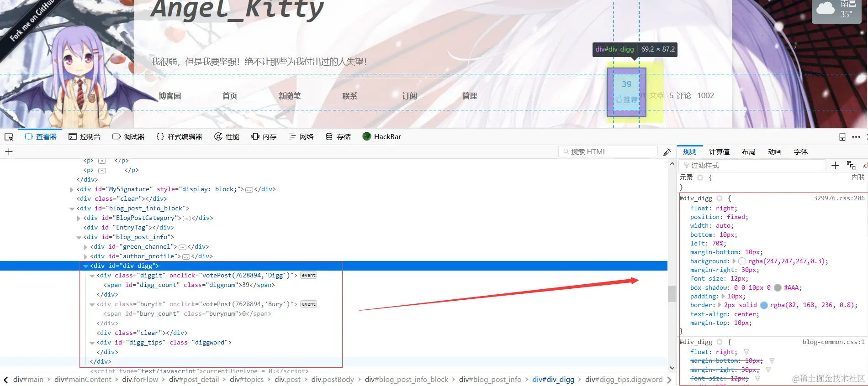Screen dimensions: 868x386
Task: Open the HackBar tab
Action: click(381, 136)
